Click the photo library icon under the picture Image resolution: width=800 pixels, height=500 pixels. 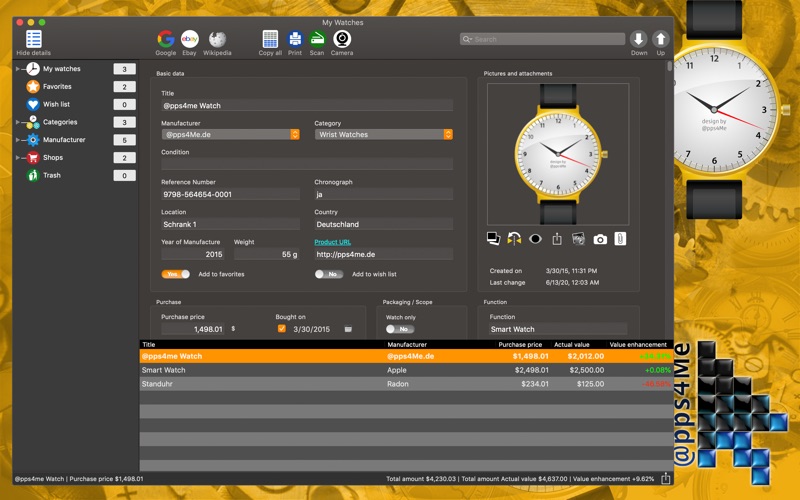click(x=578, y=239)
